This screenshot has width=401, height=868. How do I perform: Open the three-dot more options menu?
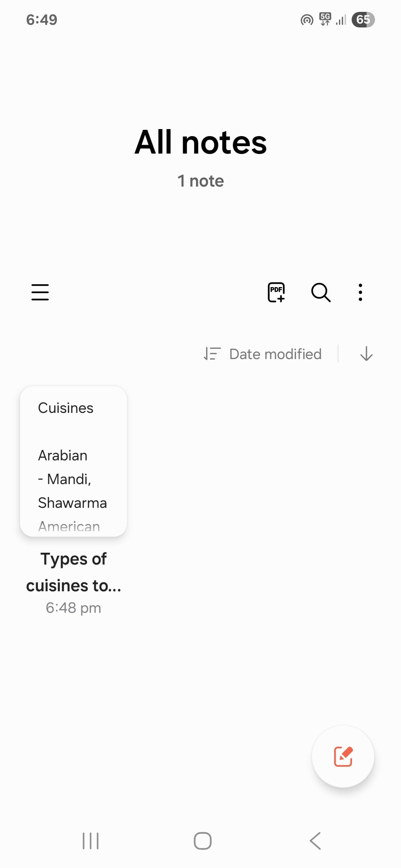pyautogui.click(x=360, y=292)
